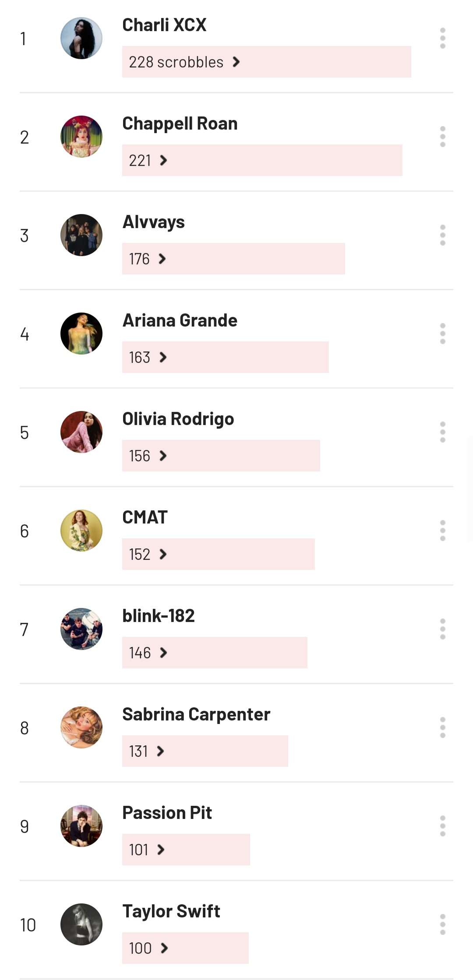Click Sabrina Carpenter's 131 scrobbles bar

click(205, 751)
